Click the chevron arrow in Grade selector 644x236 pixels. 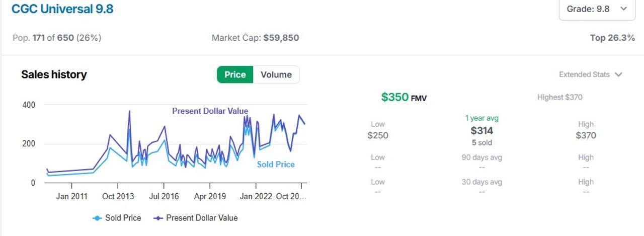point(624,9)
